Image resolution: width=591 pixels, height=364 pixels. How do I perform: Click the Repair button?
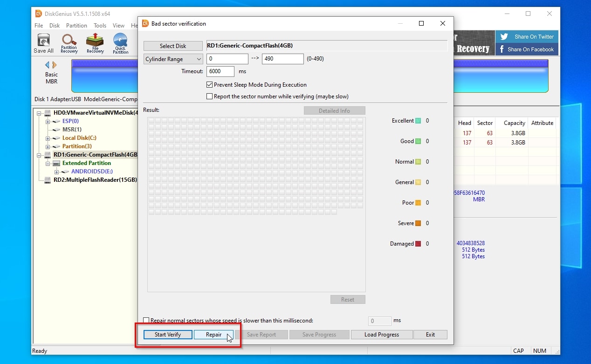(213, 335)
